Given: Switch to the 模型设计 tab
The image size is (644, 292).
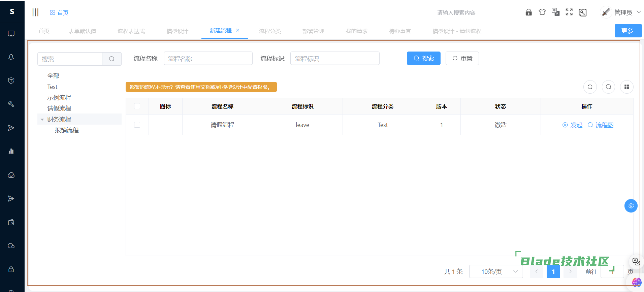Looking at the screenshot, I should 177,31.
